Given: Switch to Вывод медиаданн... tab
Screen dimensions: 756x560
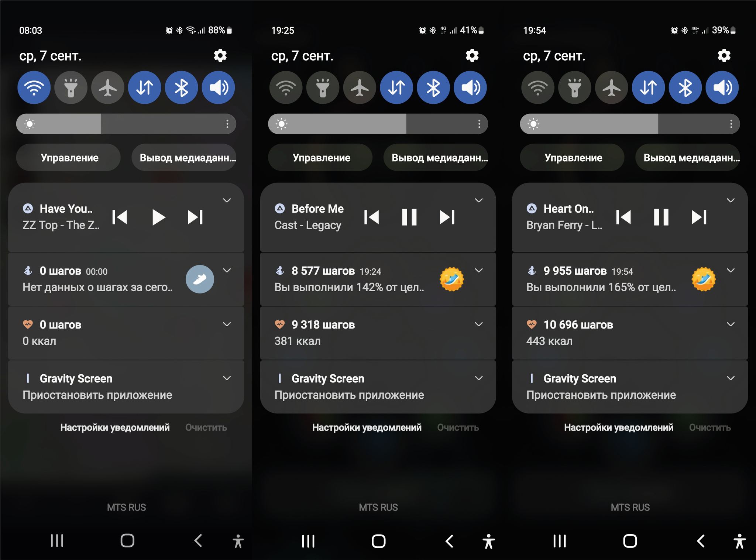Looking at the screenshot, I should pyautogui.click(x=179, y=157).
